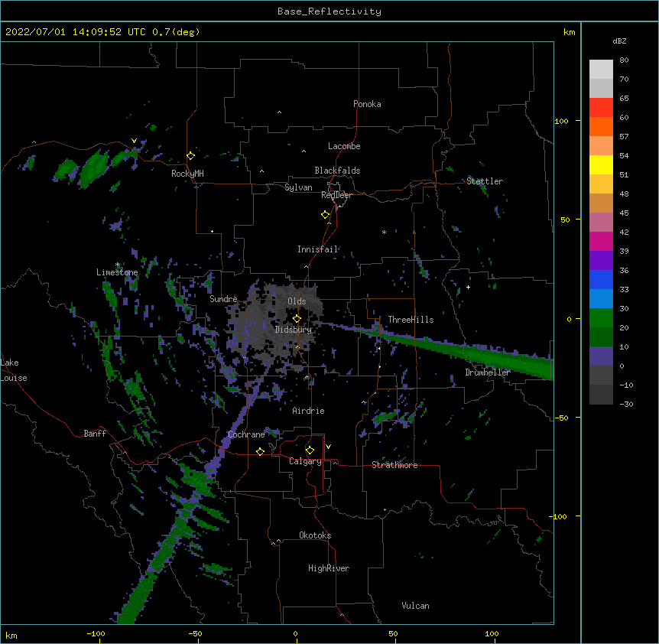Image resolution: width=659 pixels, height=644 pixels.
Task: Click the Airdrie label
Action: point(309,411)
